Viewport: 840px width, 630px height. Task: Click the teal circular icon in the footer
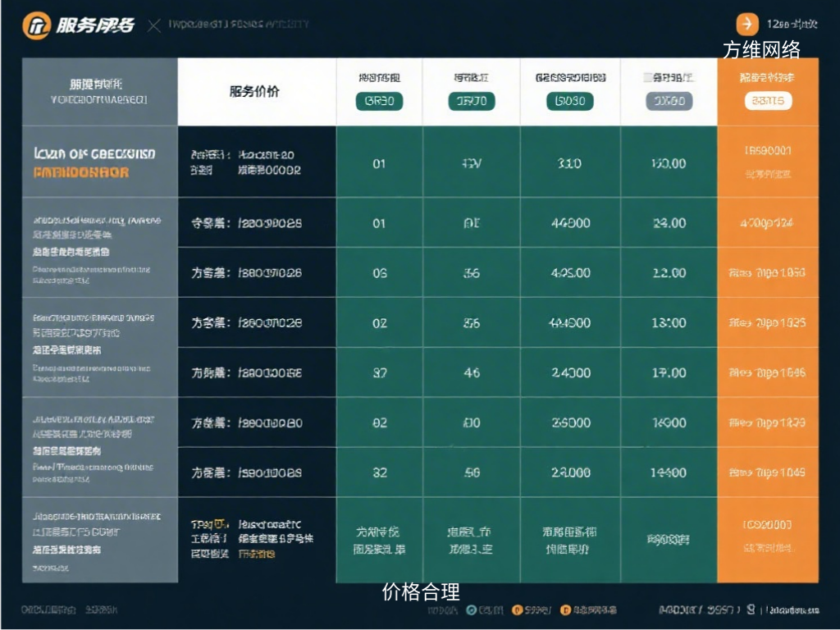(x=472, y=610)
